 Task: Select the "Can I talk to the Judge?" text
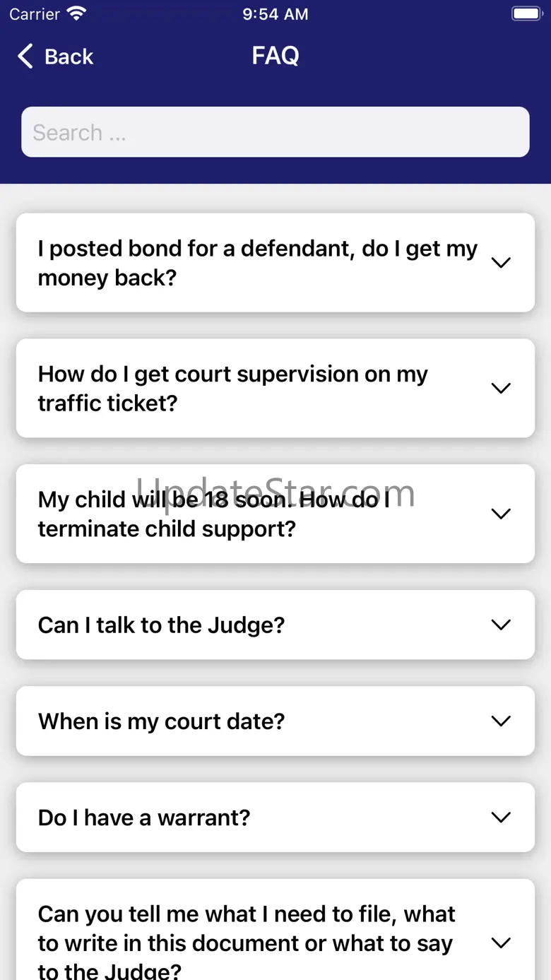(161, 625)
